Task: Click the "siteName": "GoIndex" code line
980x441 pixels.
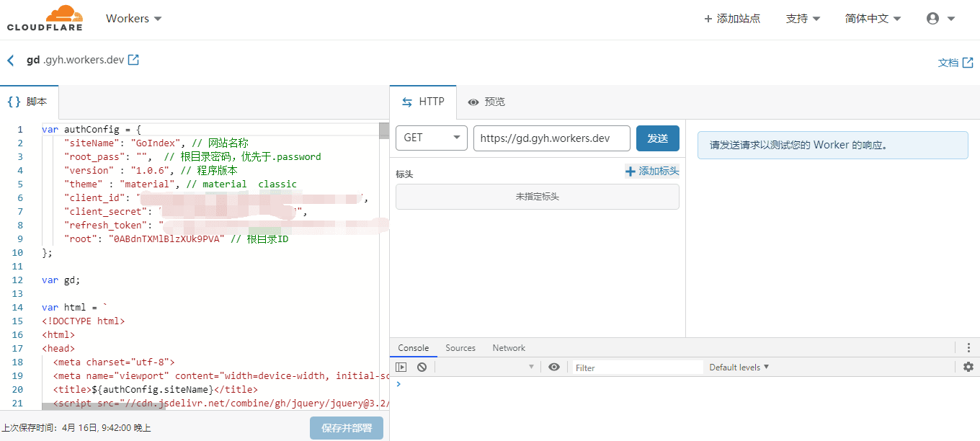Action: 156,143
